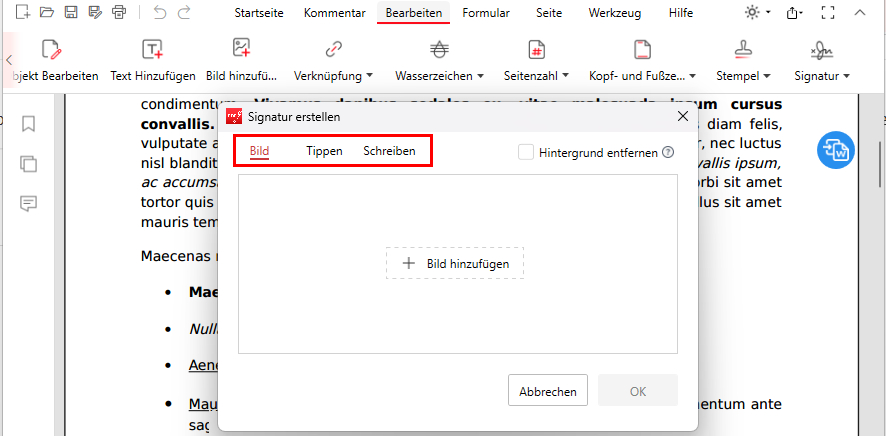Screen dimensions: 886x436
Task: Open the Formular tab
Action: pos(486,13)
